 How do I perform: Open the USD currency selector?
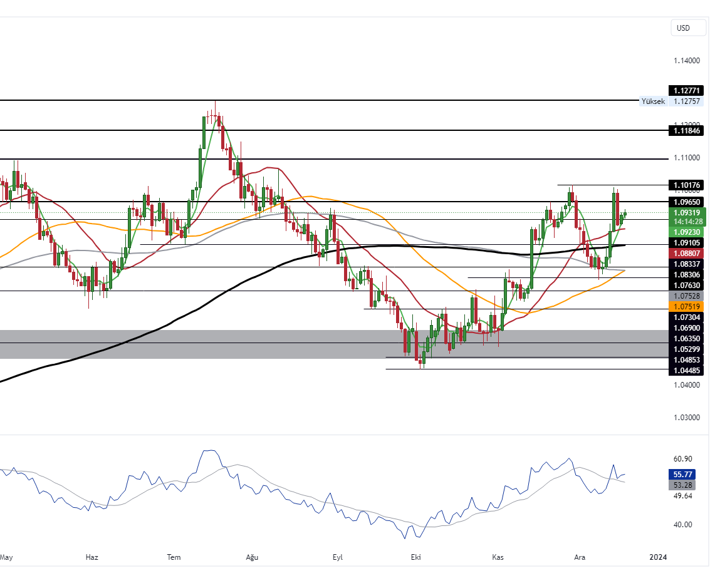click(687, 28)
